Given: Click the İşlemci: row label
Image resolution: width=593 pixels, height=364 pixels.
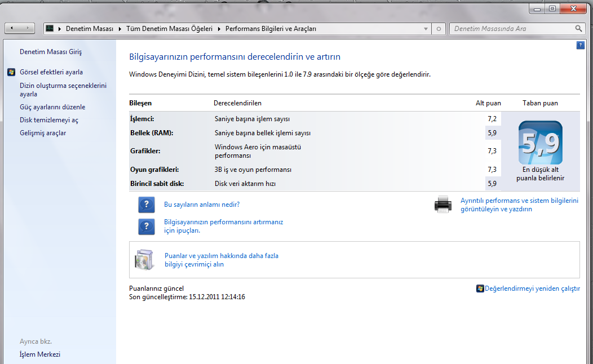Looking at the screenshot, I should pyautogui.click(x=142, y=119).
